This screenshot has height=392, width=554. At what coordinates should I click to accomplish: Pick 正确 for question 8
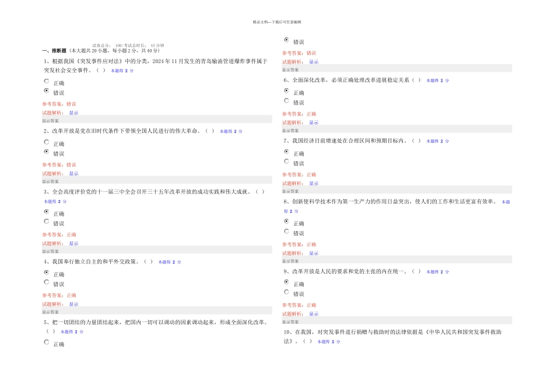tap(286, 222)
